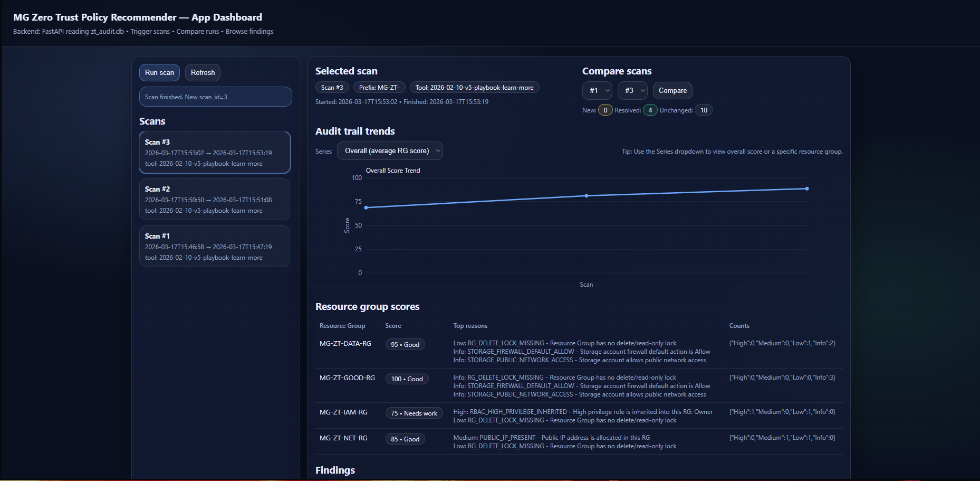Open Scan #2 from the scans list
980x481 pixels.
[x=215, y=200]
